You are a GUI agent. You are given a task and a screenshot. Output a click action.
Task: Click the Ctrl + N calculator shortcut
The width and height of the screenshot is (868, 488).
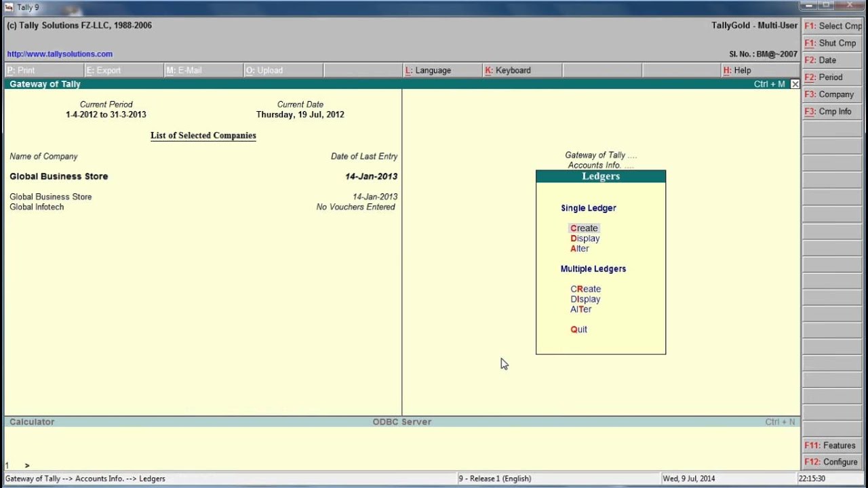(x=780, y=422)
